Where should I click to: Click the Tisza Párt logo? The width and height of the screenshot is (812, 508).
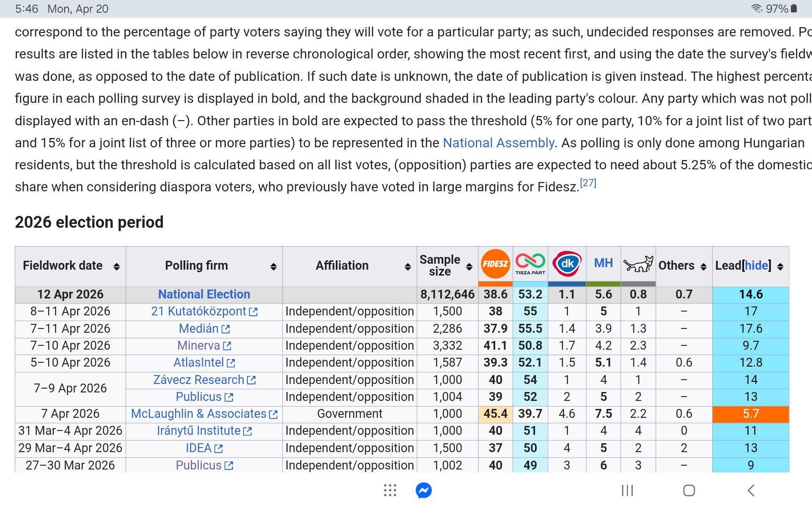click(530, 264)
